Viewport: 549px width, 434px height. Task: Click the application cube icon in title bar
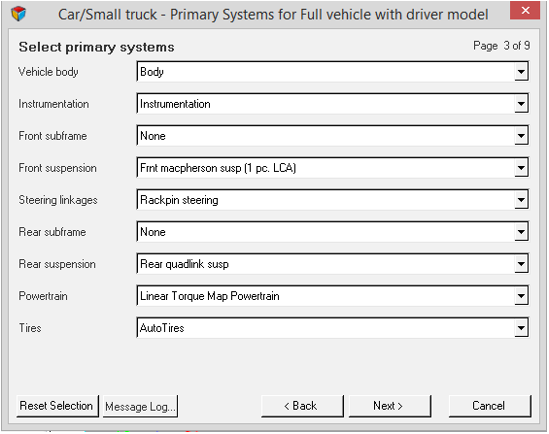(18, 14)
